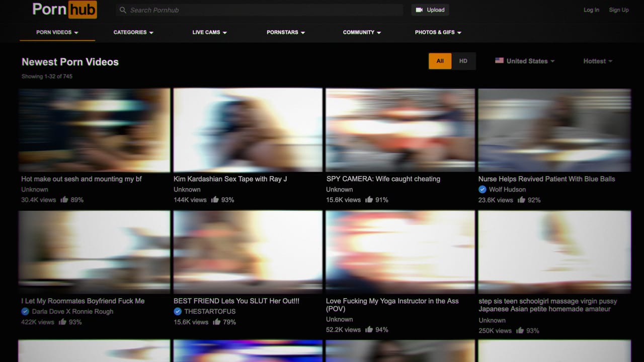
Task: Open thumbnail above the Wolf Hudson video
Action: click(554, 130)
